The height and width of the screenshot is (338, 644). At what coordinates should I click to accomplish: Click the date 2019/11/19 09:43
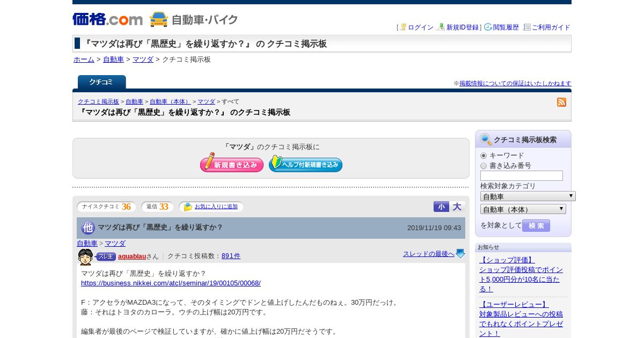coord(434,227)
